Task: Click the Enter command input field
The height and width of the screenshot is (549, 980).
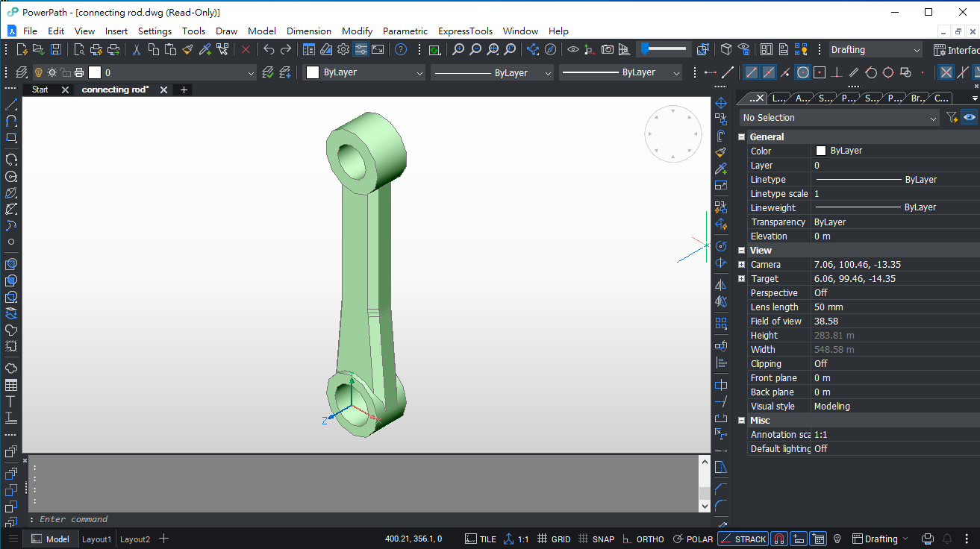Action: [366, 519]
